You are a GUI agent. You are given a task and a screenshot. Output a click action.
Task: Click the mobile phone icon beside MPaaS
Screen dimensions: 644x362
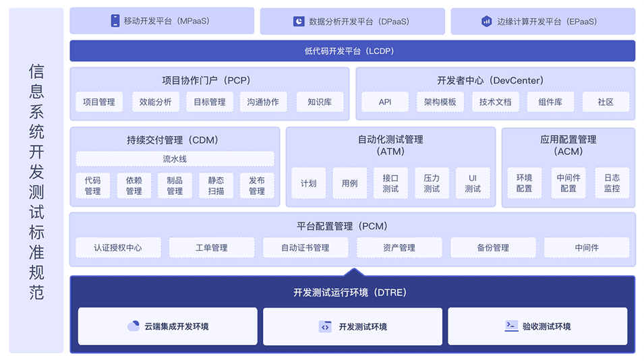tap(115, 20)
